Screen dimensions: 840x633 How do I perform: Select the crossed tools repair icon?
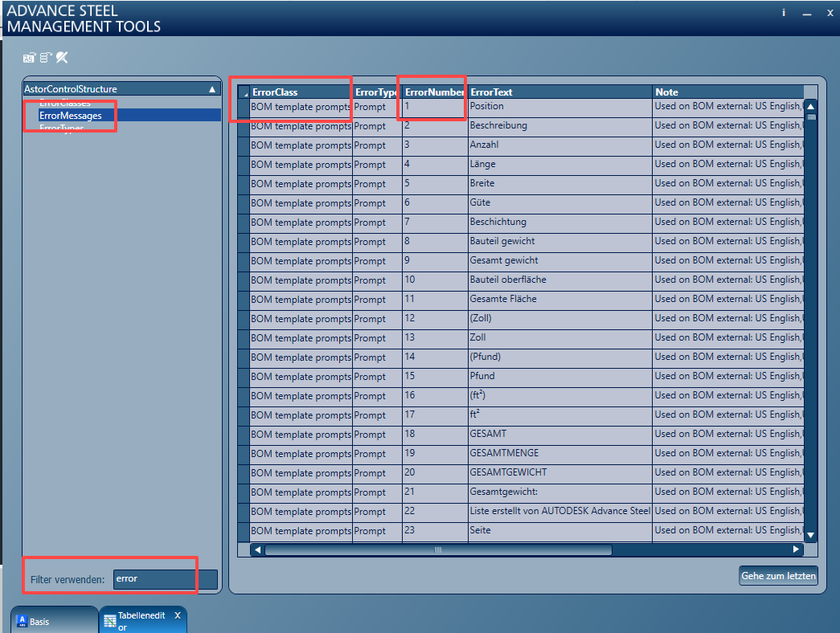coord(62,57)
